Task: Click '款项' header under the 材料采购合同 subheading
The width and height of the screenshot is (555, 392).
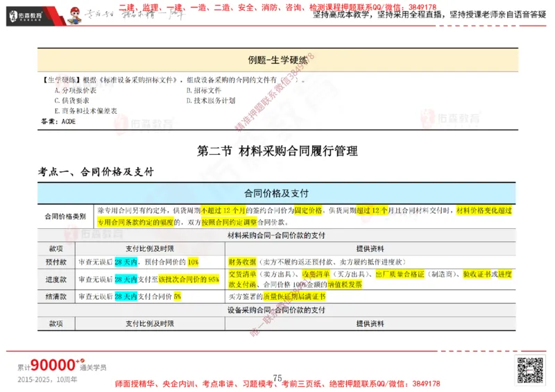Action: point(56,249)
